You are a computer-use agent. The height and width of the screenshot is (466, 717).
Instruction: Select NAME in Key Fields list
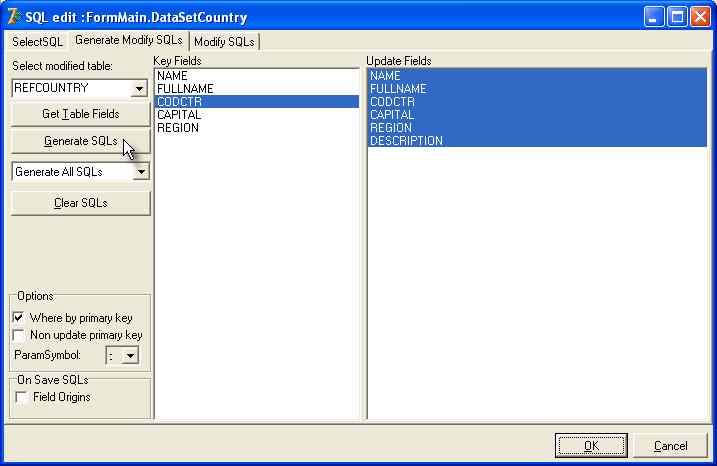[257, 76]
